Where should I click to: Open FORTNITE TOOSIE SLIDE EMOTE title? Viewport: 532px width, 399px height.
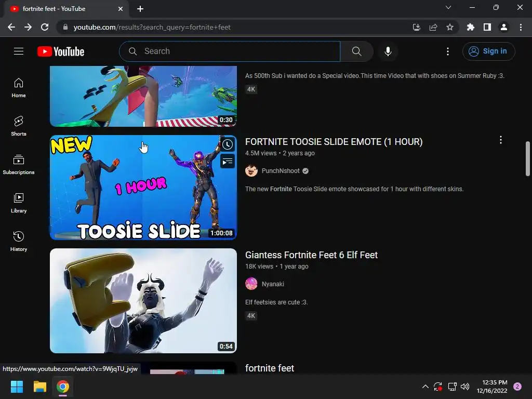pos(334,142)
